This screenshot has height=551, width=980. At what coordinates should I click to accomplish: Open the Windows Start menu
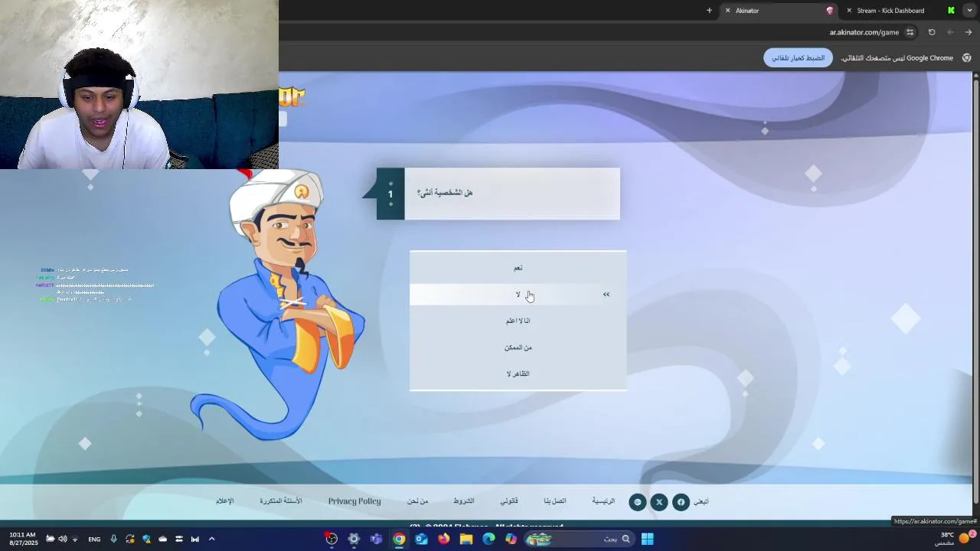(648, 539)
